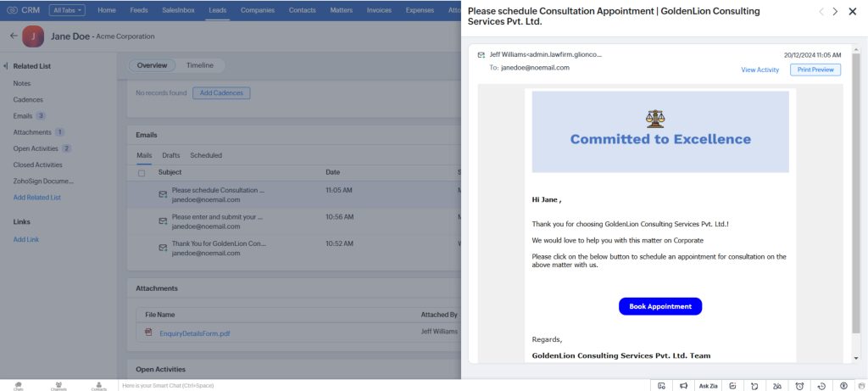Select Open Activities in Related List
This screenshot has width=868, height=391.
[x=36, y=148]
